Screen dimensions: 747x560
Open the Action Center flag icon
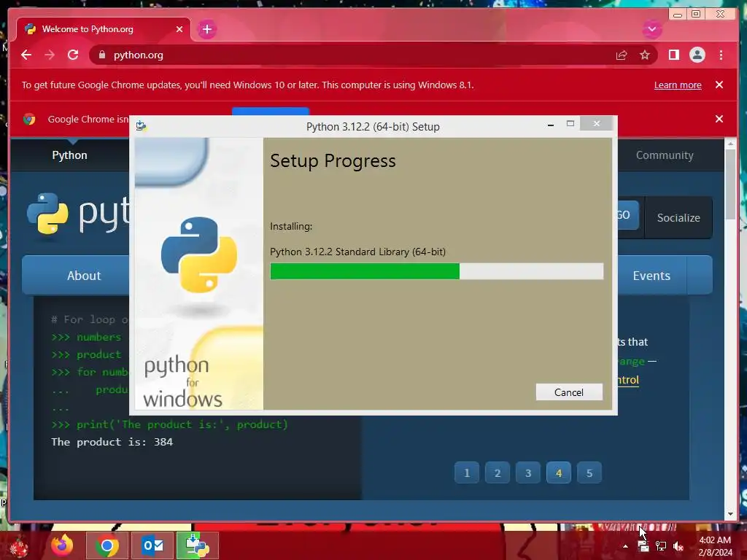click(x=643, y=546)
